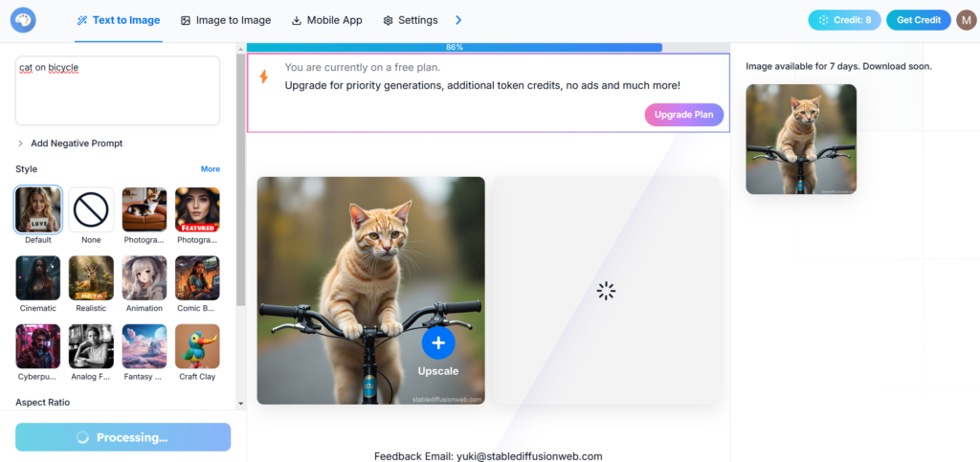Click the lightning bolt upgrade icon
Image resolution: width=980 pixels, height=462 pixels.
point(264,77)
